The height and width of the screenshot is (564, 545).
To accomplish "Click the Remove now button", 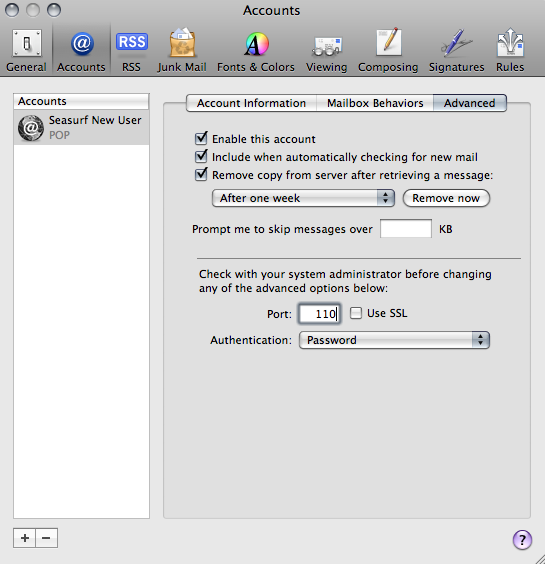I will click(446, 198).
